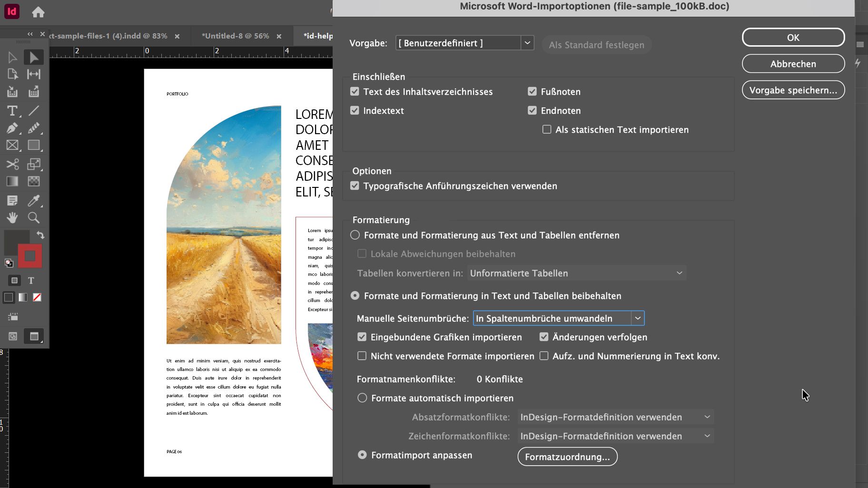Confirm import with OK button
Image resolution: width=868 pixels, height=488 pixels.
(793, 37)
